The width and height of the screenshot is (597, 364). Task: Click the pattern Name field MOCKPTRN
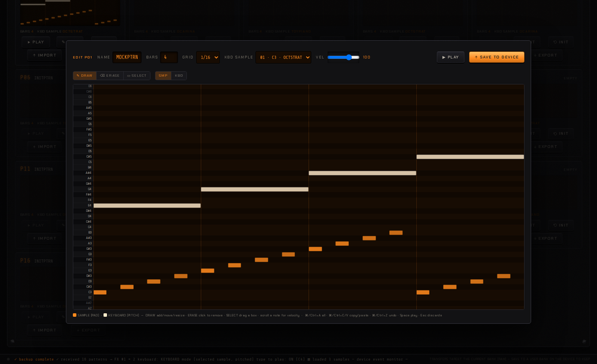(127, 57)
